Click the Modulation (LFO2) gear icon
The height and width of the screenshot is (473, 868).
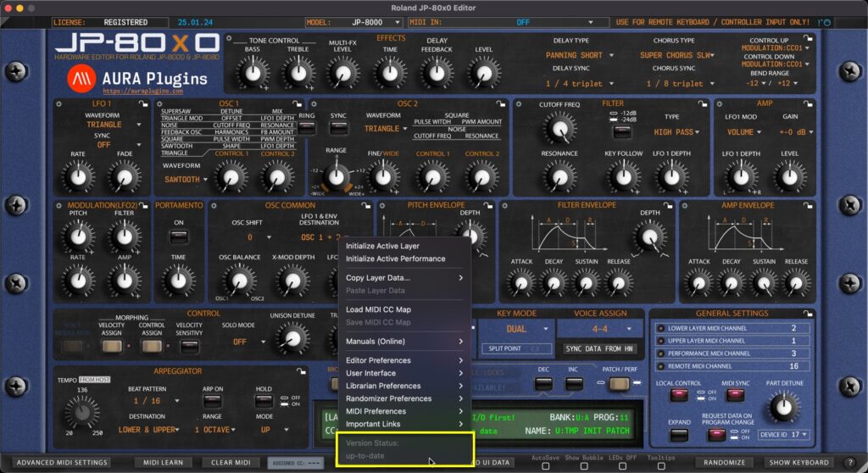tap(59, 205)
